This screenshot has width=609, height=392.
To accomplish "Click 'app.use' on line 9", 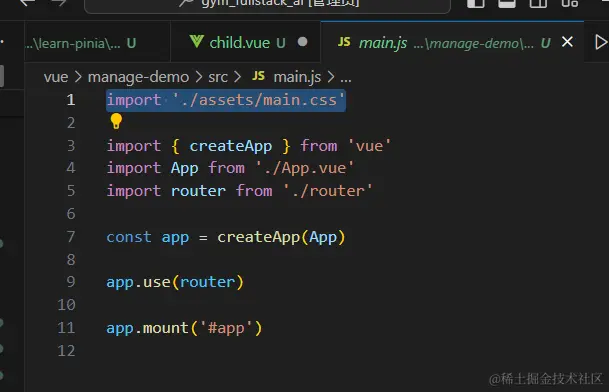I will (x=138, y=282).
